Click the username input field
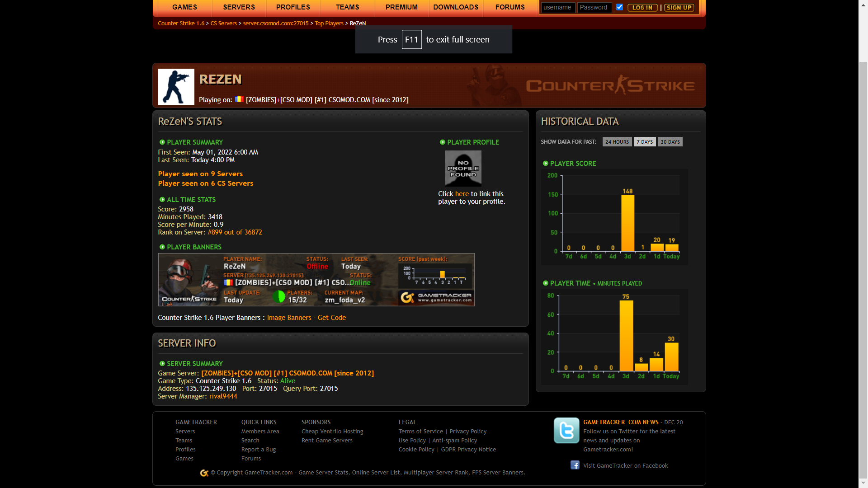This screenshot has height=488, width=868. (x=558, y=8)
